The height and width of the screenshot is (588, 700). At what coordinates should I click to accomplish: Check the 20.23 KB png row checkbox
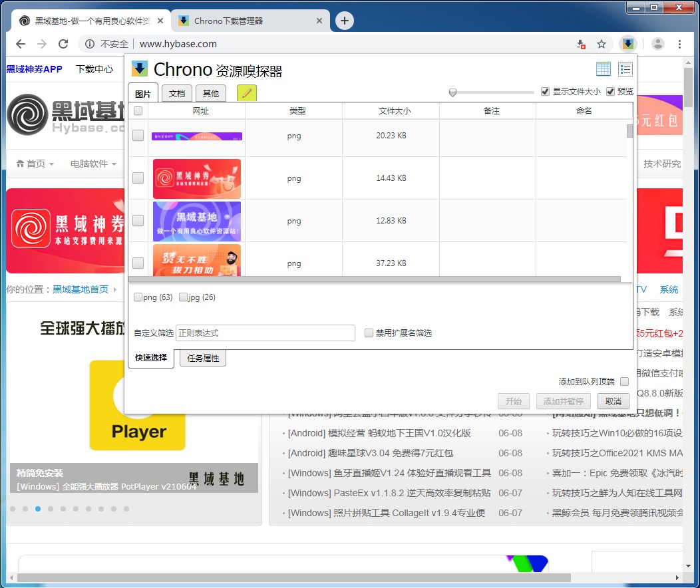[x=138, y=135]
